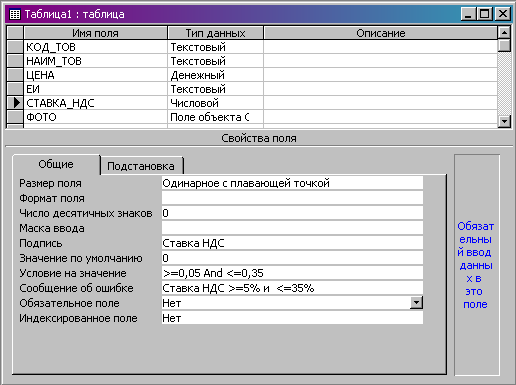The image size is (516, 385).
Task: Click the Условие на значение field
Action: pos(292,273)
